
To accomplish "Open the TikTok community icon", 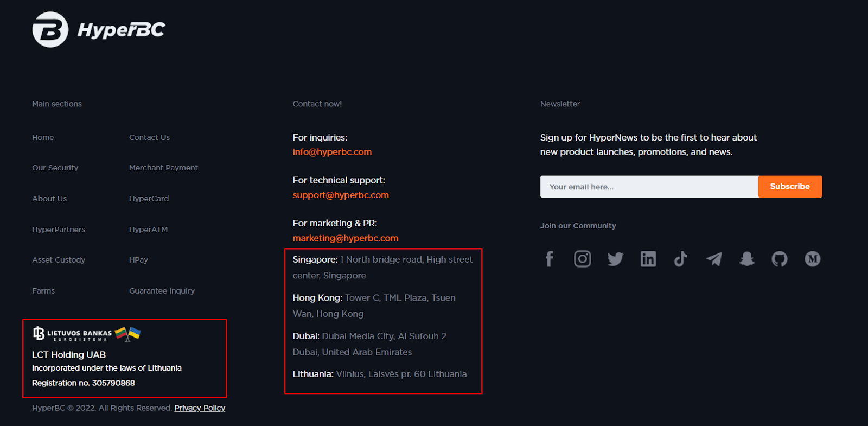I will (681, 259).
